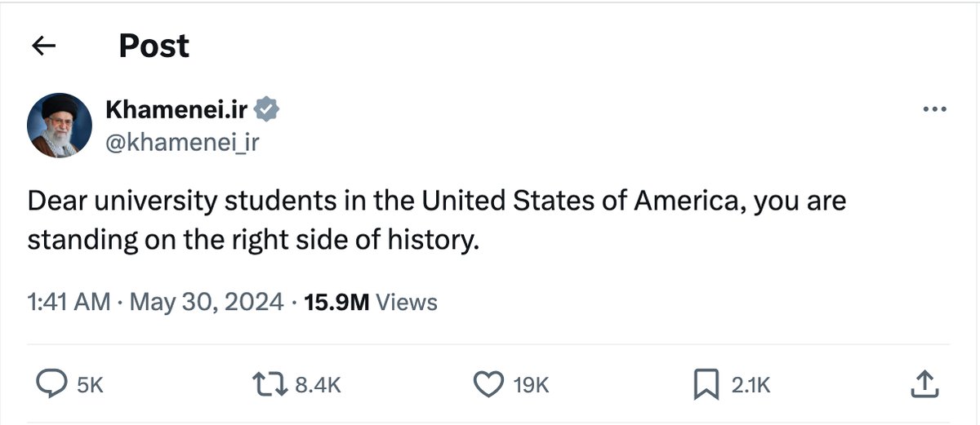Click the 8.4K repost count
980x425 pixels.
coord(317,385)
